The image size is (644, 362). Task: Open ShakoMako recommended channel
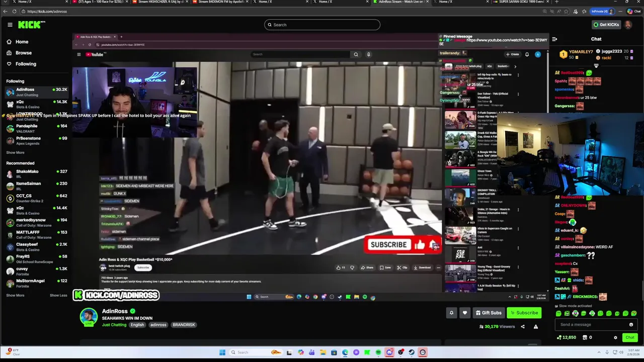[36, 174]
